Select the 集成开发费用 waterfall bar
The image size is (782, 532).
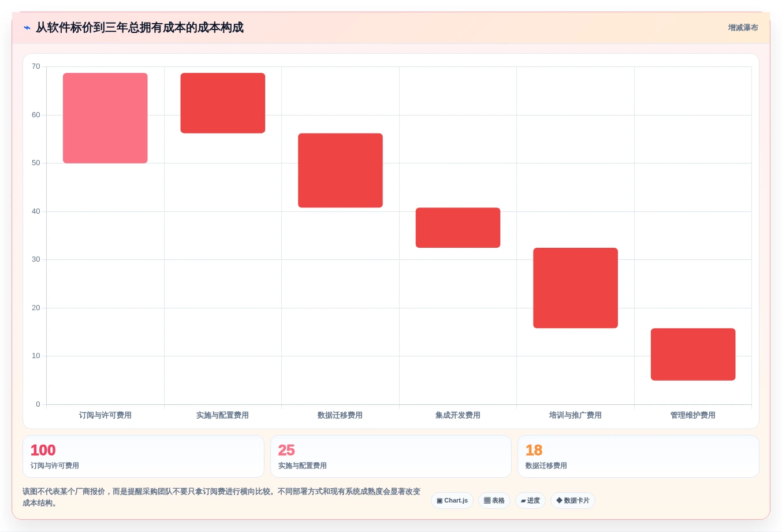[458, 228]
